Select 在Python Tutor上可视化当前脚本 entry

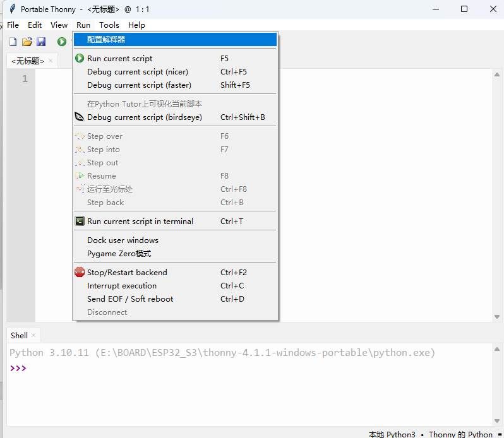pyautogui.click(x=175, y=104)
